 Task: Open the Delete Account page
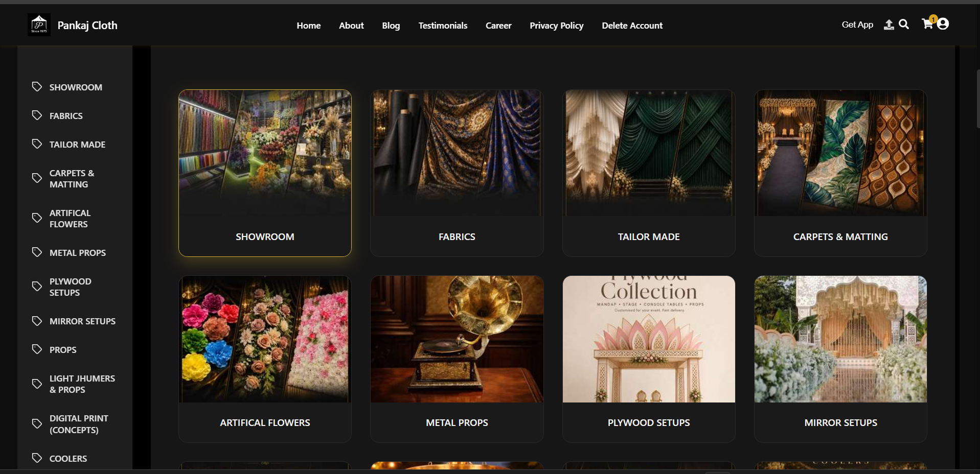coord(632,26)
